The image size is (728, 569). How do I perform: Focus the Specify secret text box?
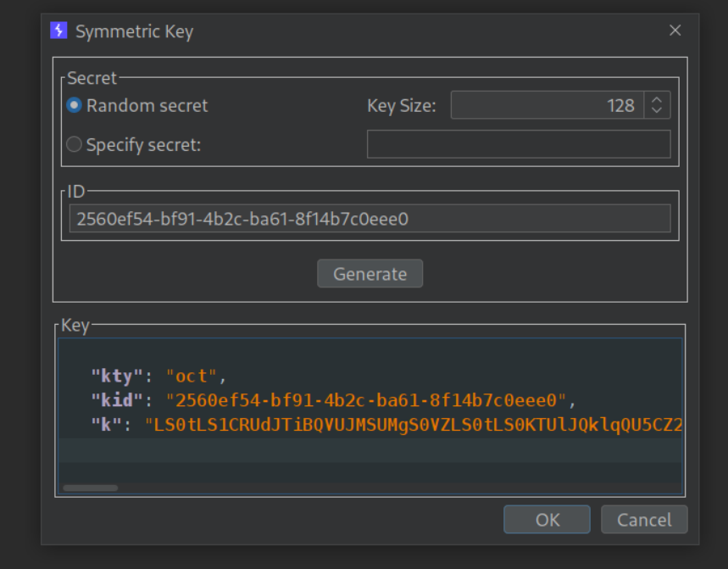point(518,144)
